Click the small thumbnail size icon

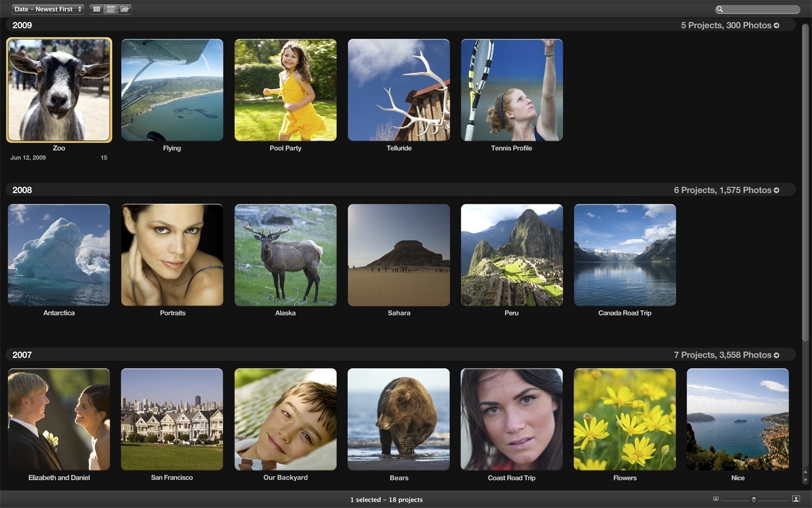tap(716, 499)
